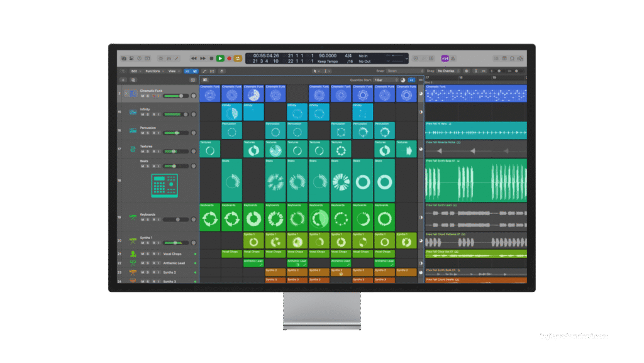Toggle the yellow Cycle mode button

pos(238,59)
